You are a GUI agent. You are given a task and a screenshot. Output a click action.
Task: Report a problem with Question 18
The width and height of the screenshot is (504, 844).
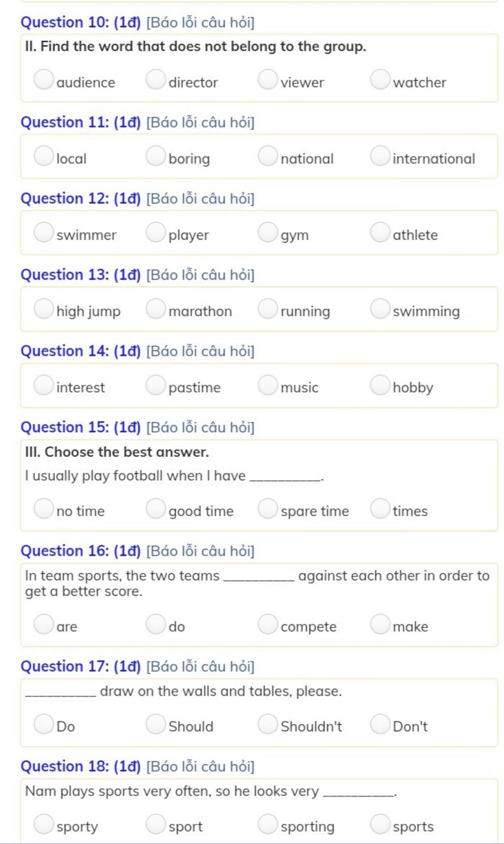(200, 766)
